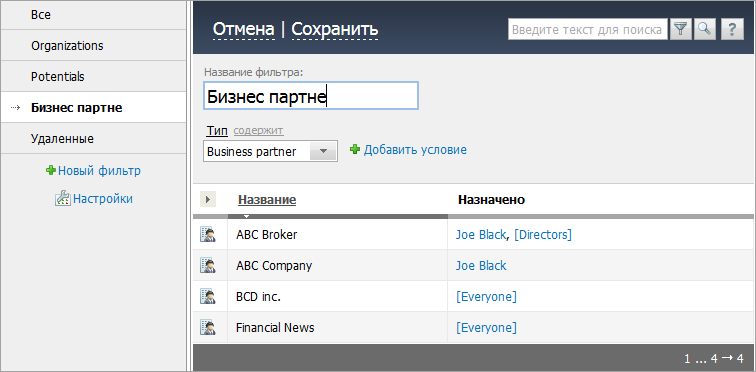Click the filter funnel icon
756x372 pixels.
point(680,29)
